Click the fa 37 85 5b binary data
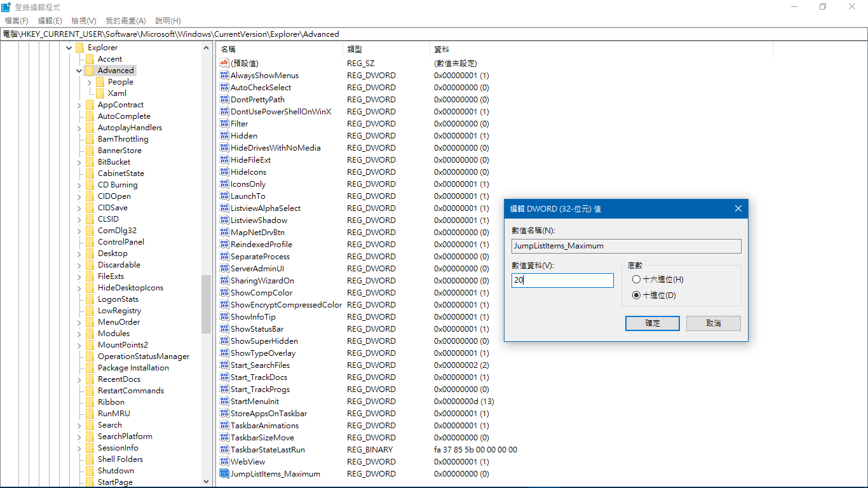Viewport: 868px width, 488px height. click(475, 449)
